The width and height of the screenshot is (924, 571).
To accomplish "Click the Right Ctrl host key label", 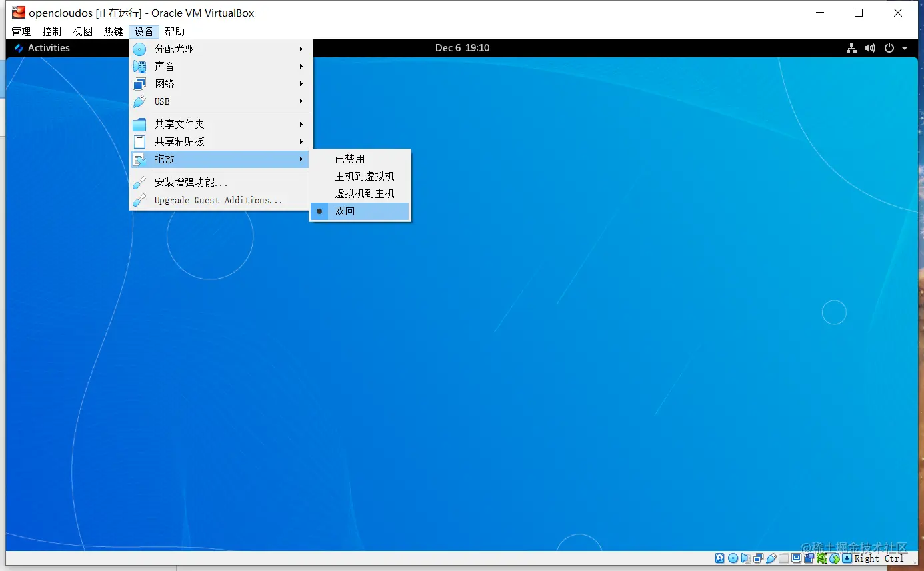I will click(879, 558).
